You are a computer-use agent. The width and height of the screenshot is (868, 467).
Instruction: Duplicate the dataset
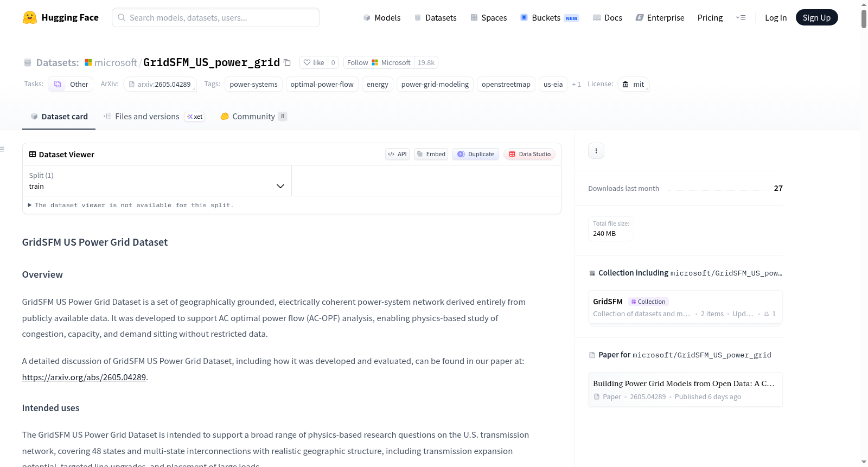pos(476,154)
